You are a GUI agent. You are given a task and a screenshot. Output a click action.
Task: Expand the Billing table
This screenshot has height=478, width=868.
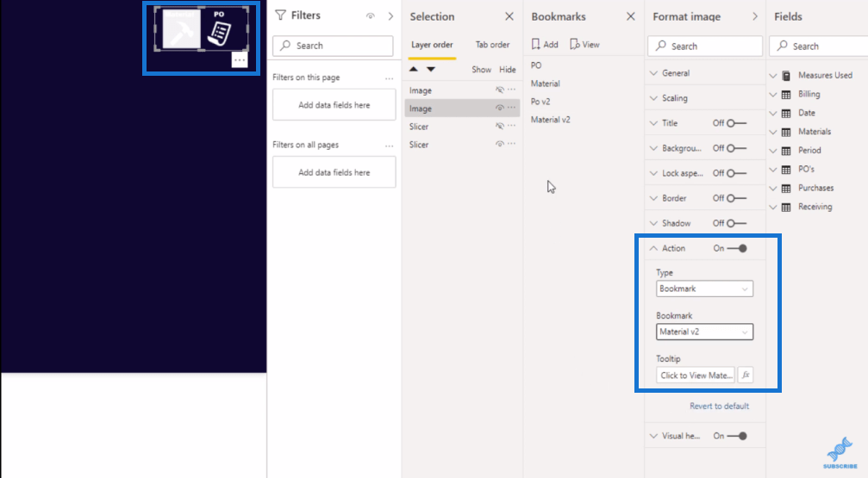(x=773, y=95)
